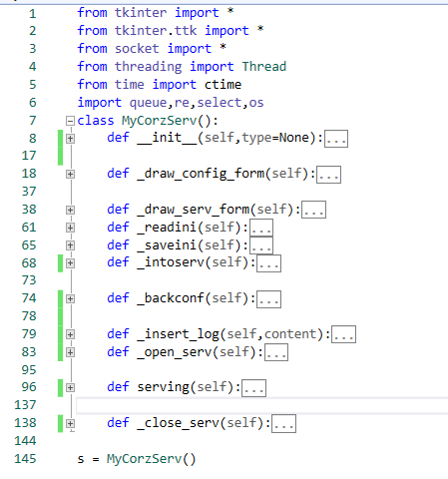
Task: Expand the __init__ method fold
Action: (70, 139)
